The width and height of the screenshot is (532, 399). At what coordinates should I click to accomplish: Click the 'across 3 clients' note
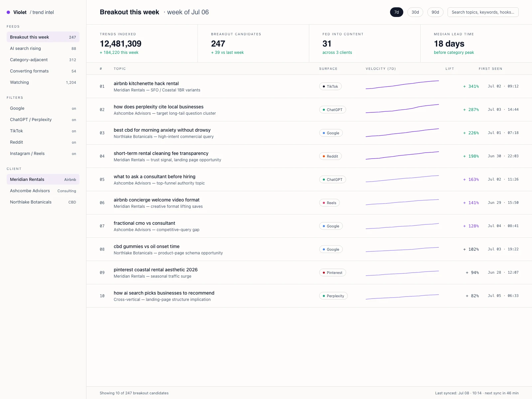(x=337, y=53)
